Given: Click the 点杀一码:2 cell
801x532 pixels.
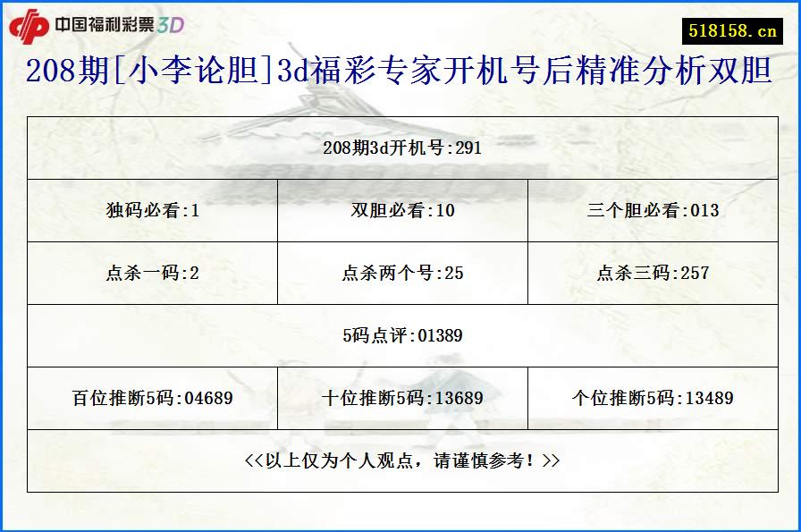Looking at the screenshot, I should point(150,274).
